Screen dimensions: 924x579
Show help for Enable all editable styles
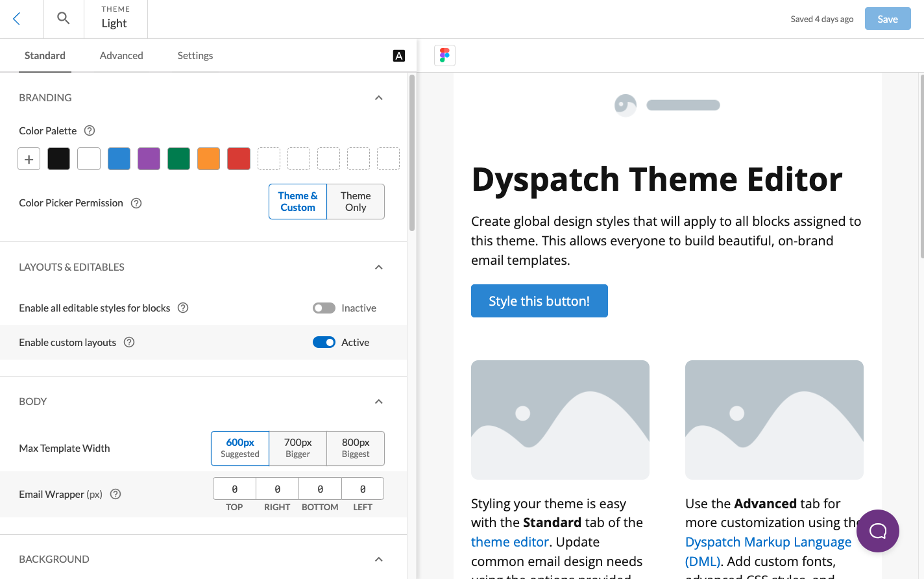click(x=183, y=308)
